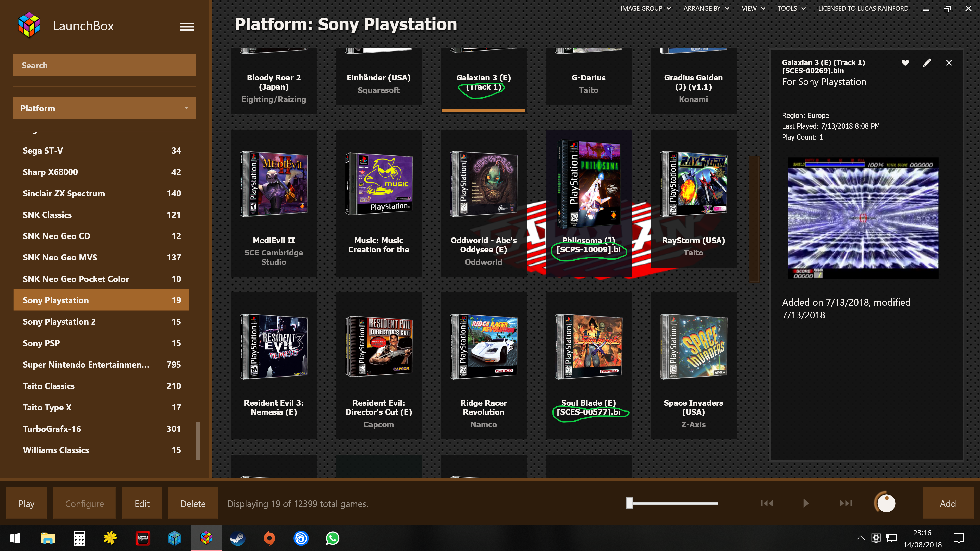Select the Sony Playstation 2 platform

coord(101,322)
